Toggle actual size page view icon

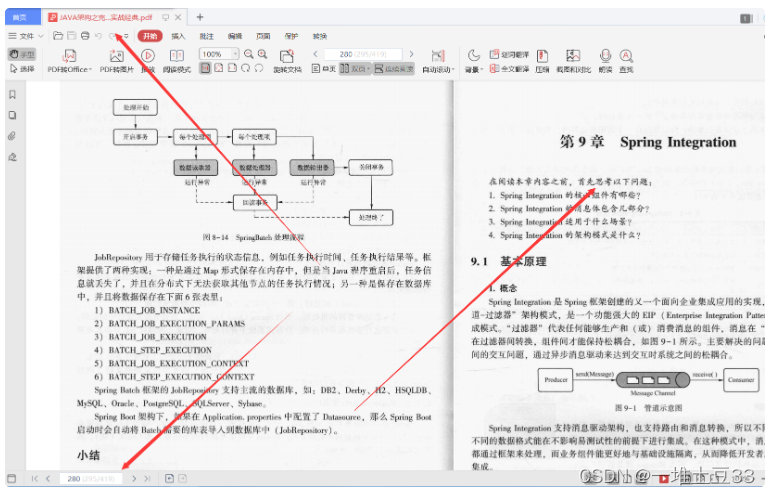205,68
